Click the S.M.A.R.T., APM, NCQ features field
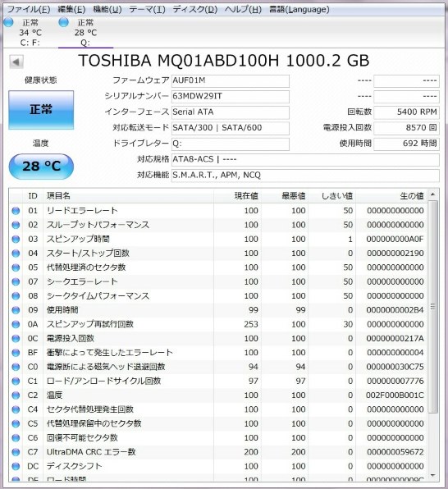Image resolution: width=448 pixels, height=489 pixels. 305,176
